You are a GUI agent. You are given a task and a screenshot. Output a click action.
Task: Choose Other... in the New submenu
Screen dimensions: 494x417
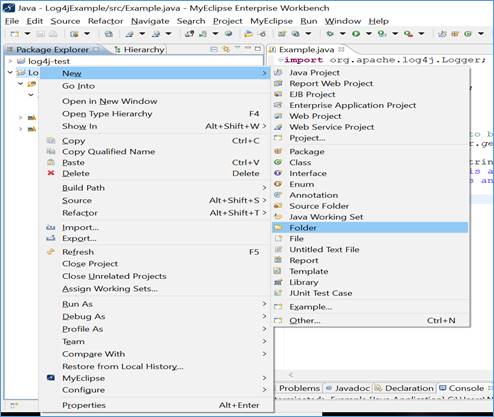point(370,321)
